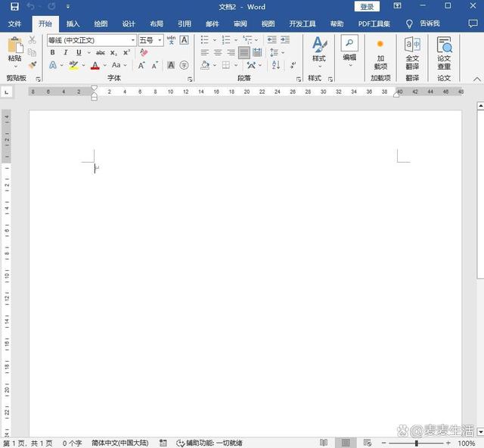Switch to the 插入 Insert tab
Viewport: 484px width, 448px height.
73,23
